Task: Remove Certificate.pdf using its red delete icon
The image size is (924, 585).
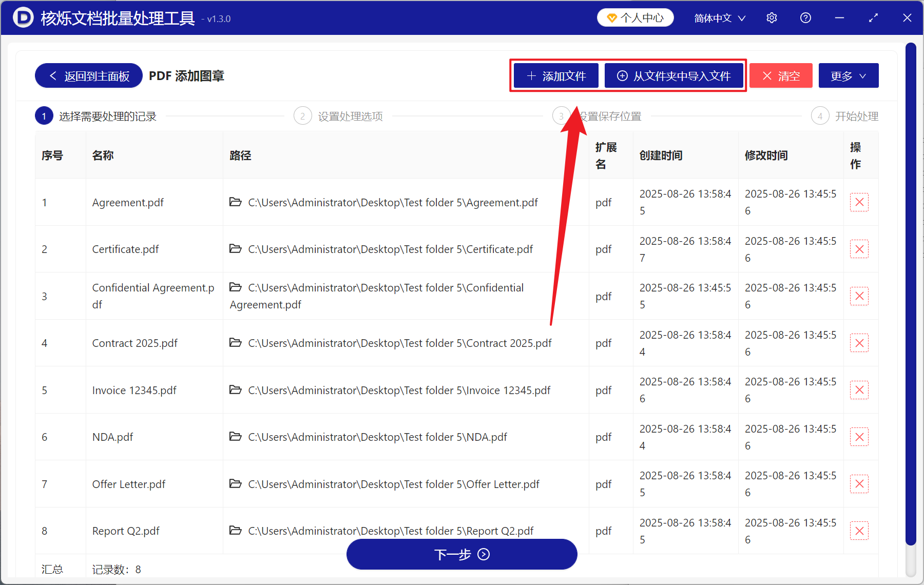Action: pyautogui.click(x=859, y=249)
